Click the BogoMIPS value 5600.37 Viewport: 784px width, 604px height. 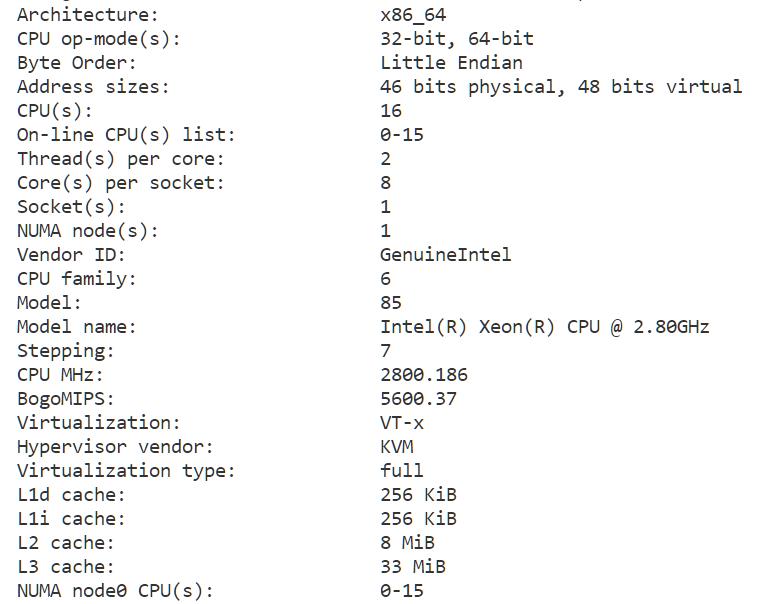click(418, 398)
